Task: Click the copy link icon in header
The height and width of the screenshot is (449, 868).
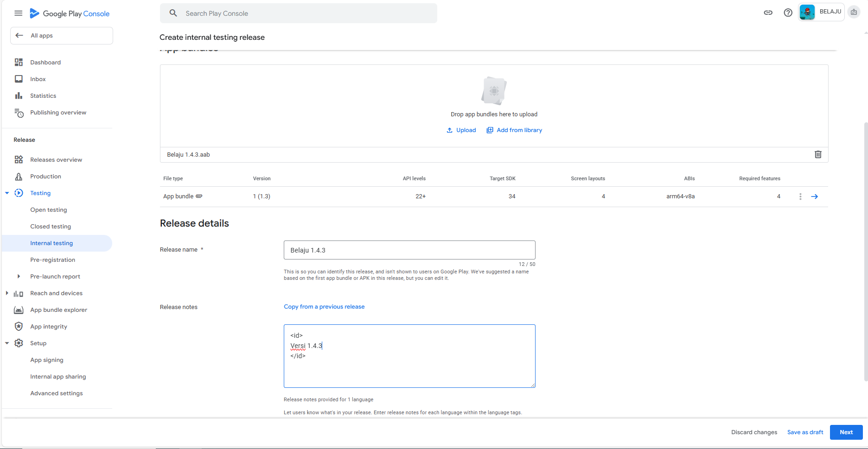Action: 768,13
